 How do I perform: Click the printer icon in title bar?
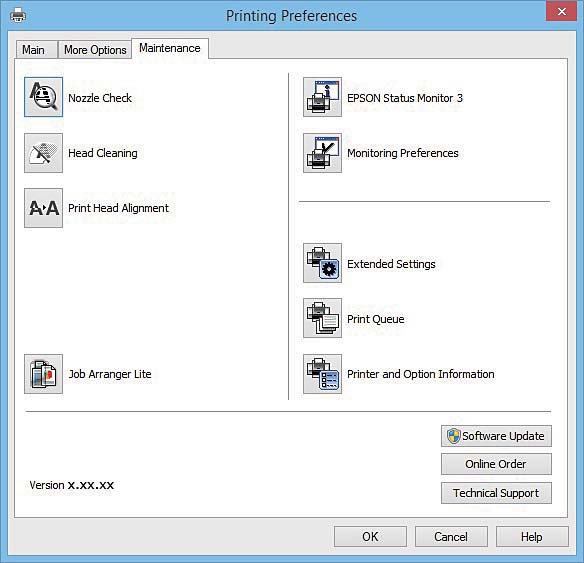[18, 16]
